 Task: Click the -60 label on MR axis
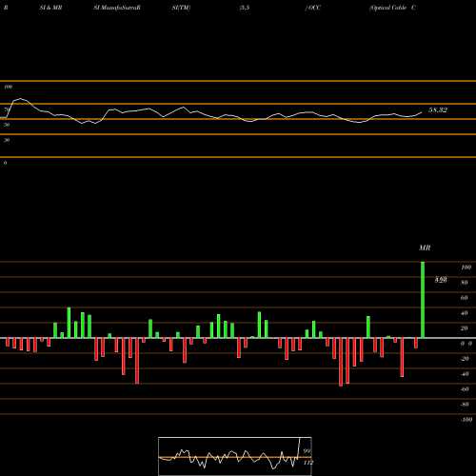(465, 389)
